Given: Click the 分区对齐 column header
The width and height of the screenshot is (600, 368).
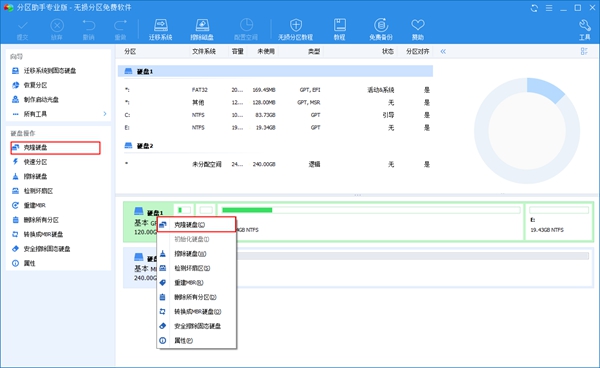Looking at the screenshot, I should 417,51.
